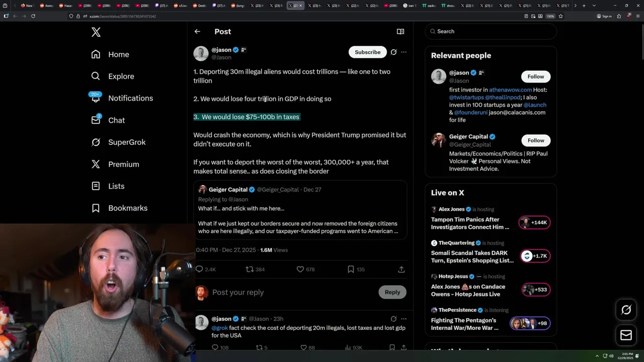Click the Post your reply field
Screen dimensions: 644x362
[x=292, y=292]
